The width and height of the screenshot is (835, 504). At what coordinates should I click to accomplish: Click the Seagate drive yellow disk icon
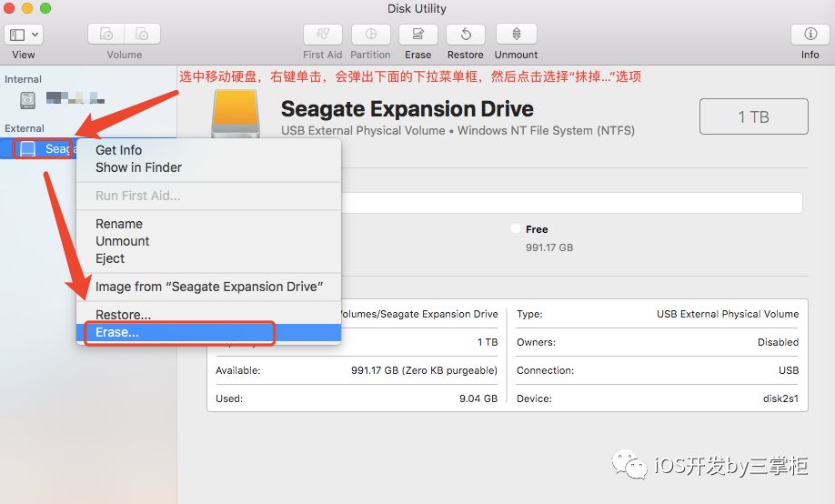coord(236,114)
